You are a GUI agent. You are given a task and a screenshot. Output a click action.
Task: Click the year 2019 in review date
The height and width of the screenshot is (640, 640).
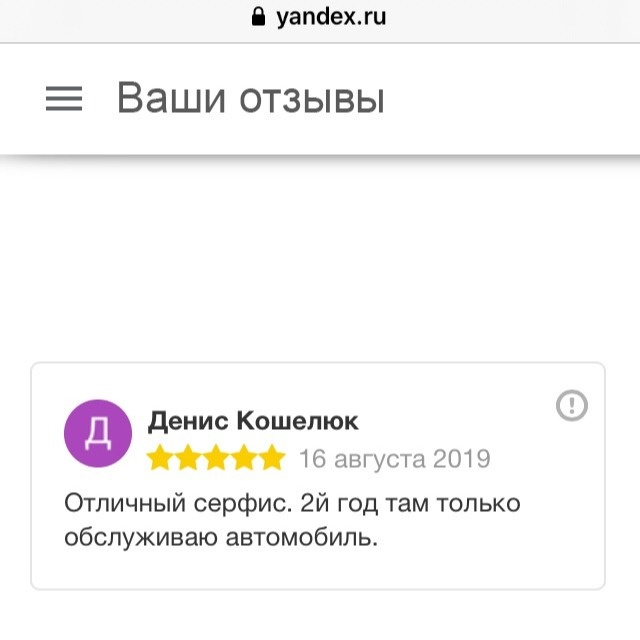(x=461, y=459)
